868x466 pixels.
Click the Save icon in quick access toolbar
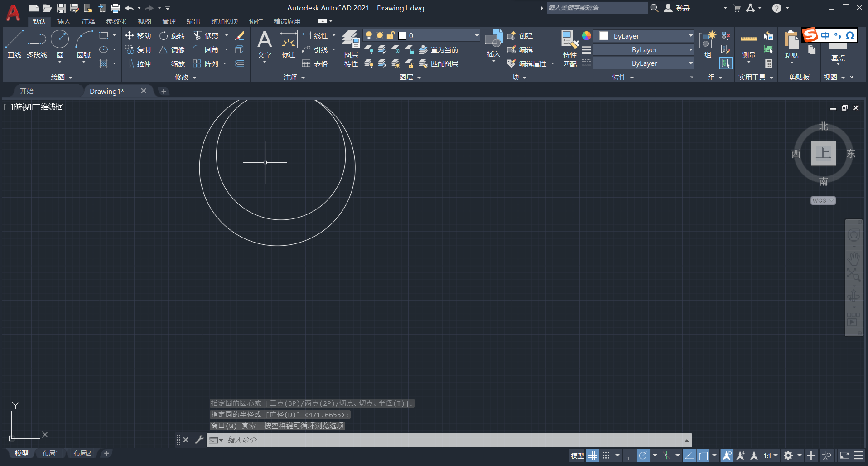61,8
